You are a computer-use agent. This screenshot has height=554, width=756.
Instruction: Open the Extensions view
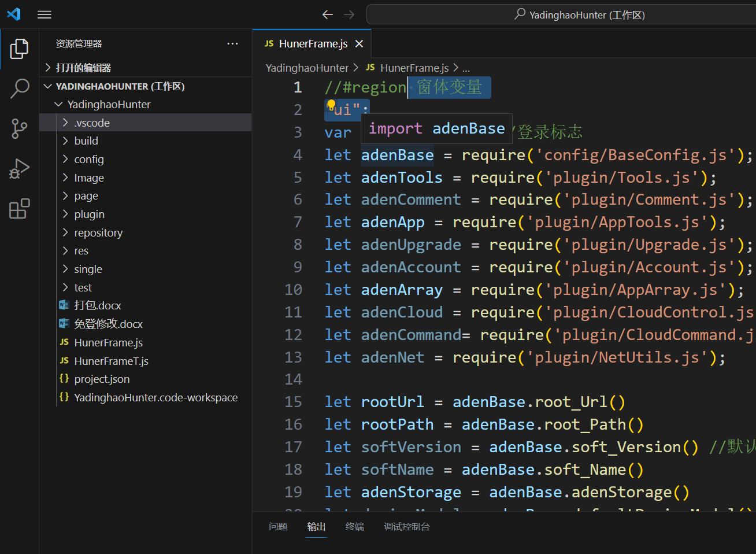tap(19, 209)
